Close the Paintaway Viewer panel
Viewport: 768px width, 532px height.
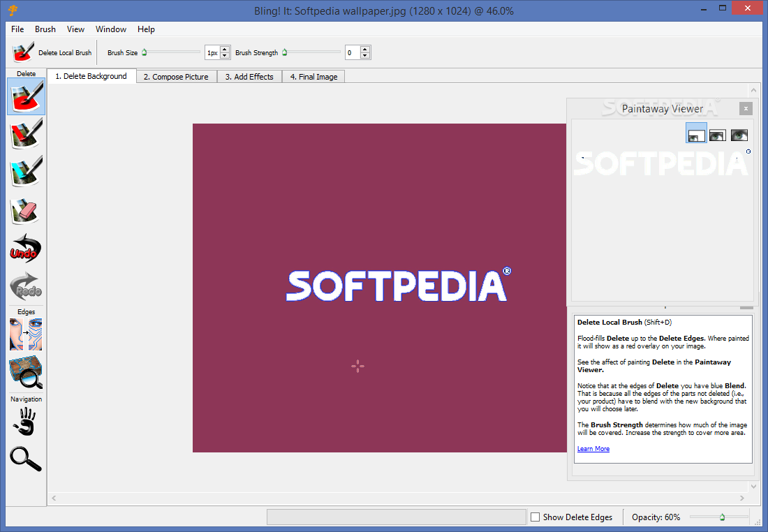pos(746,109)
